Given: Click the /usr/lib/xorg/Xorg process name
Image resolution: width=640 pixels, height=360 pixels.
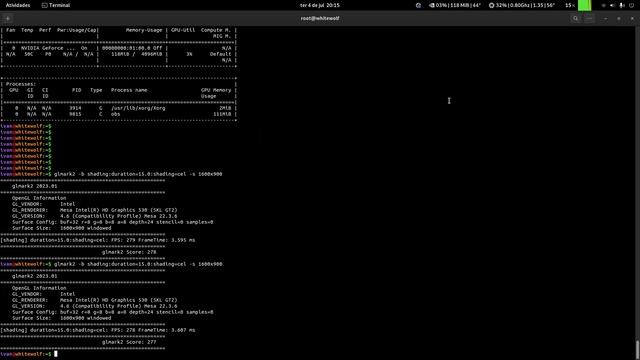Looking at the screenshot, I should [x=138, y=108].
